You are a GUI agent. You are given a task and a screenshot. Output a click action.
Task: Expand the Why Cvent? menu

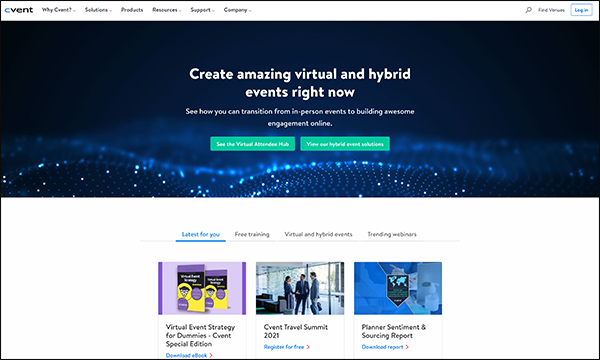tap(59, 10)
